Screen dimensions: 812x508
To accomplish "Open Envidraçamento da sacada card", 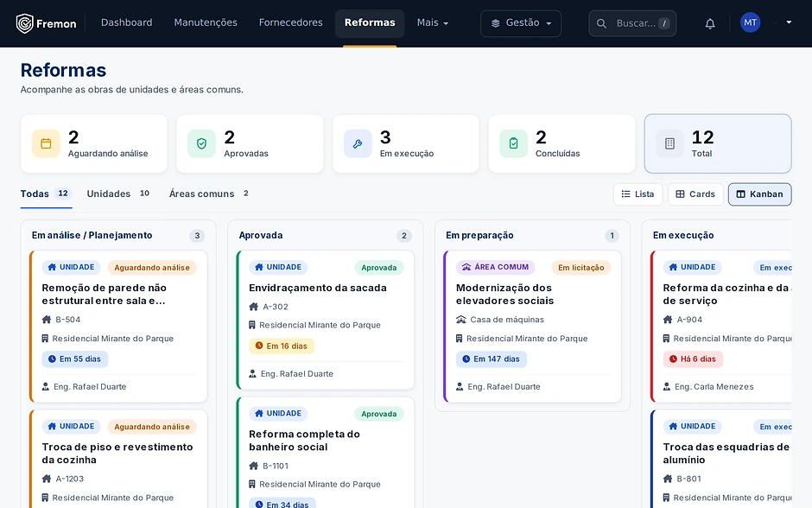I will pyautogui.click(x=326, y=320).
